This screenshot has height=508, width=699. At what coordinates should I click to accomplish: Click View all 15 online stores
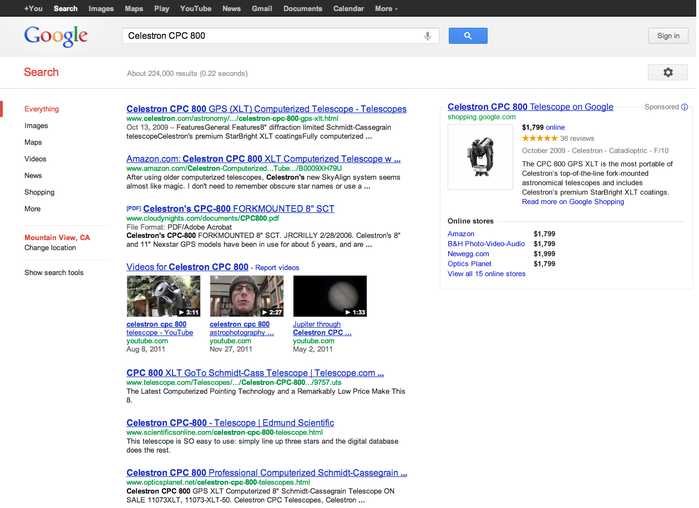pos(486,274)
